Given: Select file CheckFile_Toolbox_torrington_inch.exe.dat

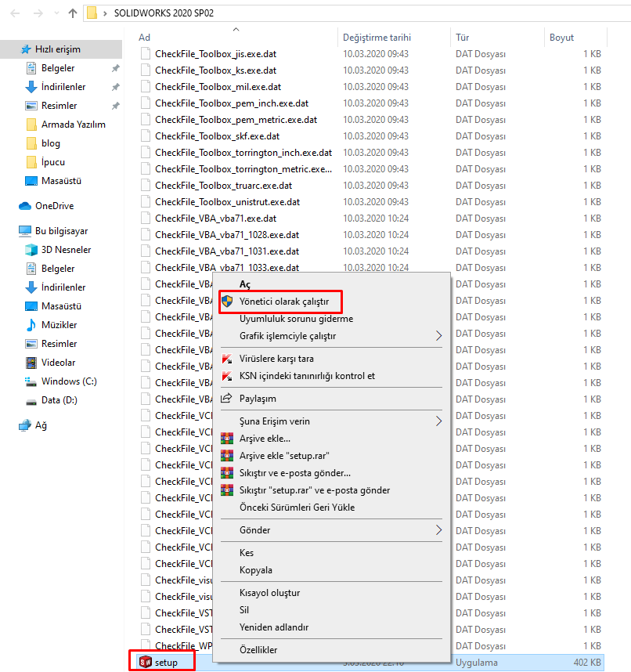Looking at the screenshot, I should tap(243, 153).
